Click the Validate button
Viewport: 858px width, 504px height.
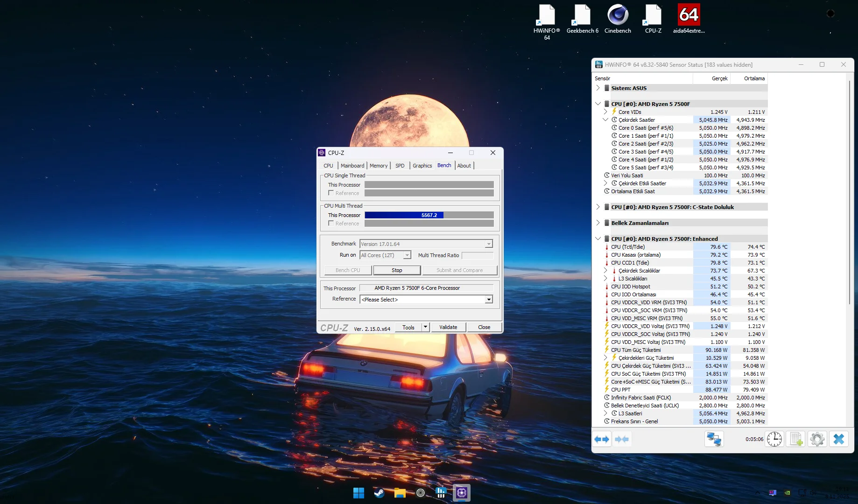coord(448,327)
